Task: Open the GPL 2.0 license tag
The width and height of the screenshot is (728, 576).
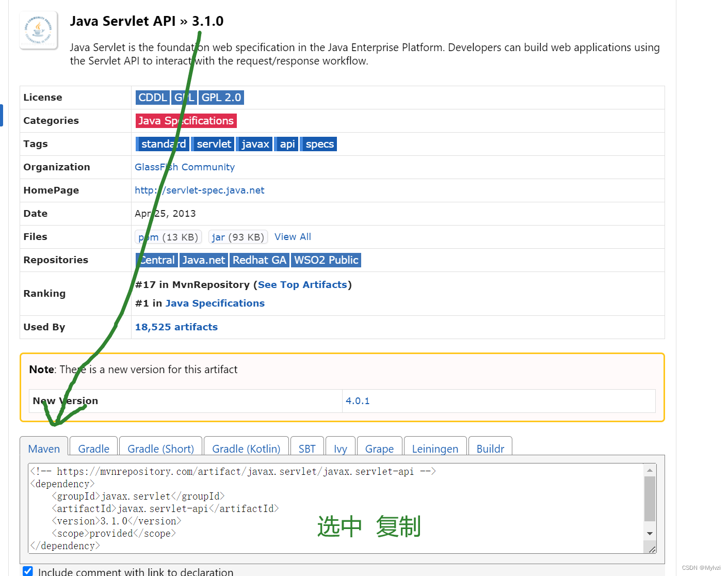Action: pyautogui.click(x=221, y=98)
